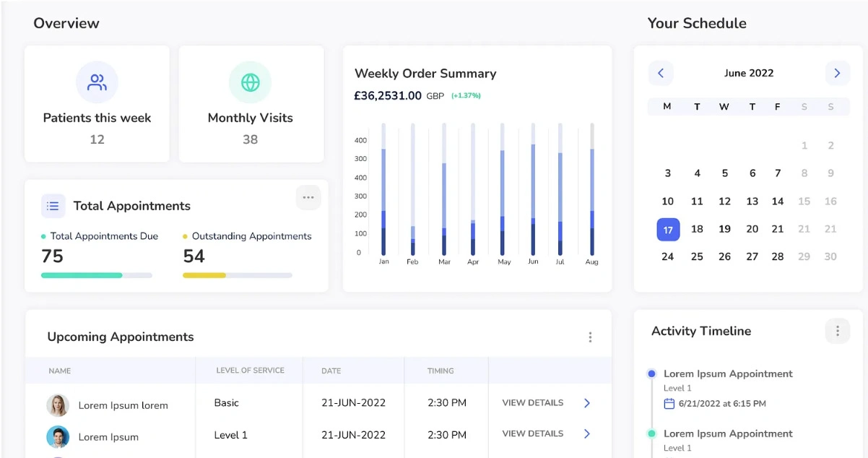This screenshot has height=458, width=868.
Task: Click the Total Appointments list icon
Action: click(53, 206)
